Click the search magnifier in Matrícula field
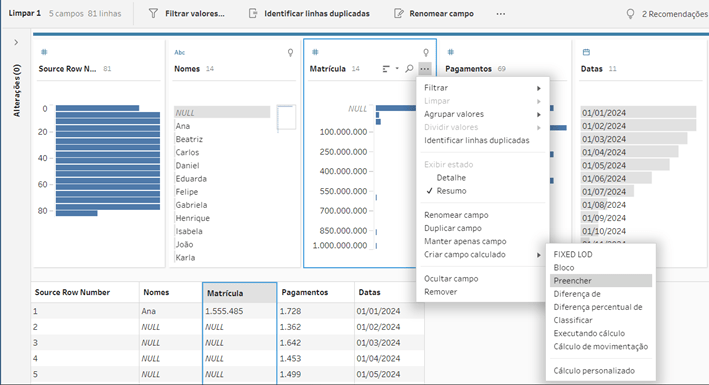709x385 pixels. pos(409,69)
